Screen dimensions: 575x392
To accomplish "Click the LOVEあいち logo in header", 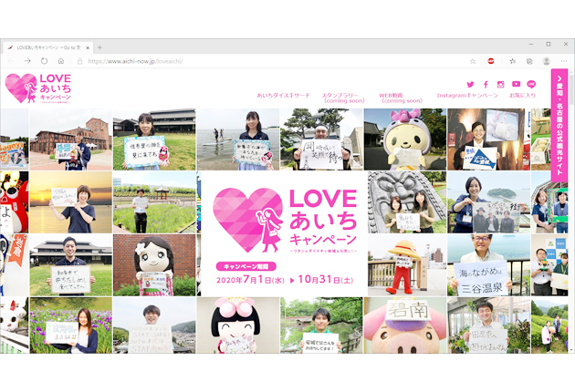I will (38, 88).
